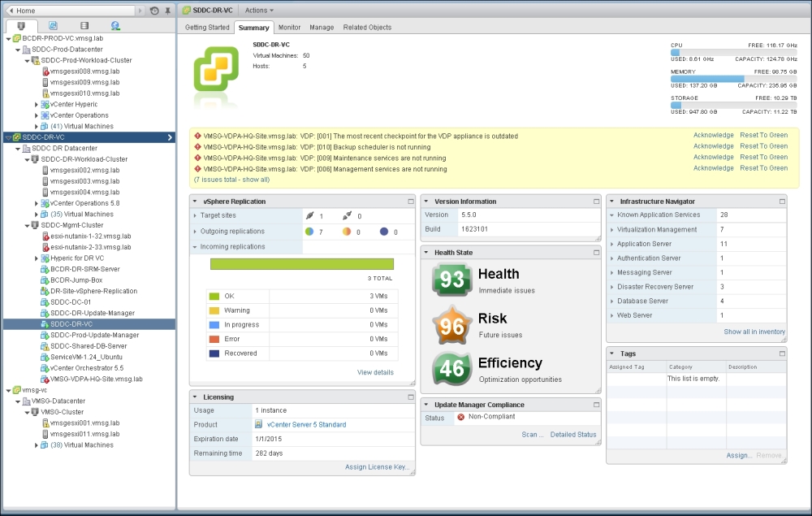Collapse the SDDC-Mgmt-Cluster node

[28, 225]
